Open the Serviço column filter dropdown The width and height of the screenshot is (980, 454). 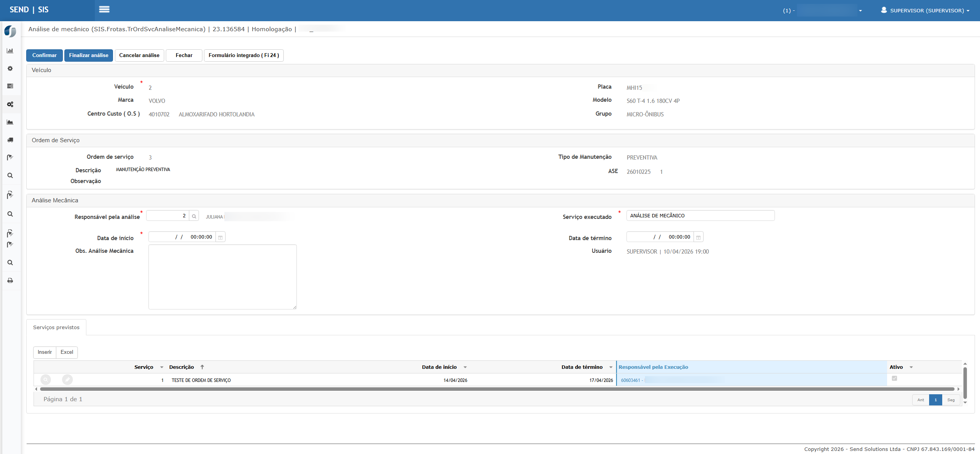click(x=162, y=367)
